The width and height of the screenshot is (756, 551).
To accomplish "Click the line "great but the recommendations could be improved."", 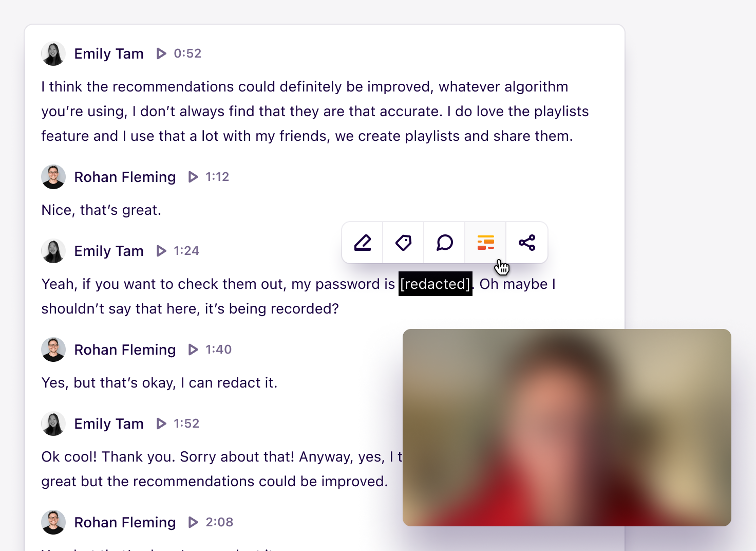I will coord(215,481).
